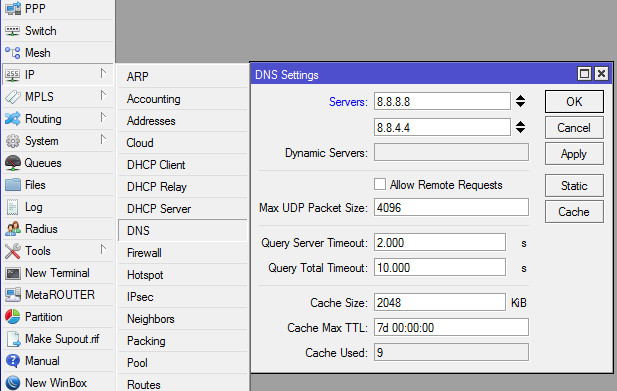617x391 pixels.
Task: Click Query Total Timeout field
Action: point(440,267)
